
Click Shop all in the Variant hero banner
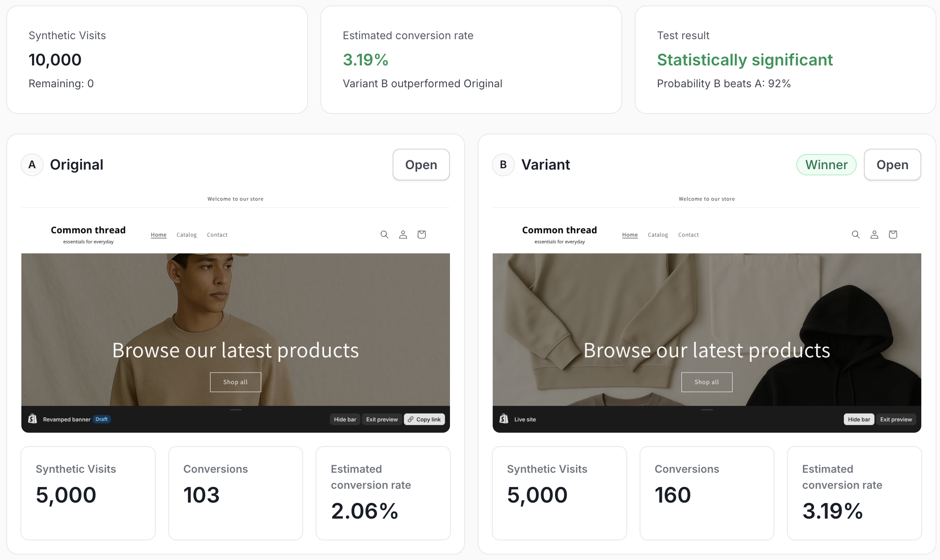(706, 381)
